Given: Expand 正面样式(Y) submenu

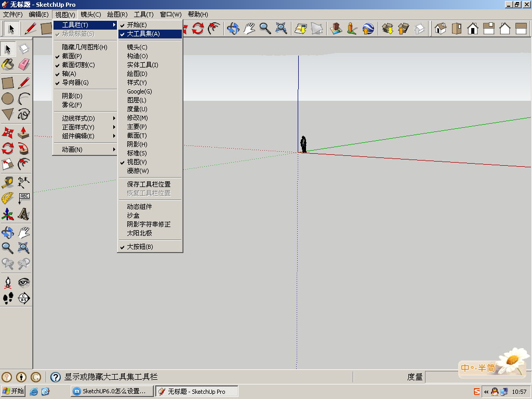Looking at the screenshot, I should (x=85, y=127).
